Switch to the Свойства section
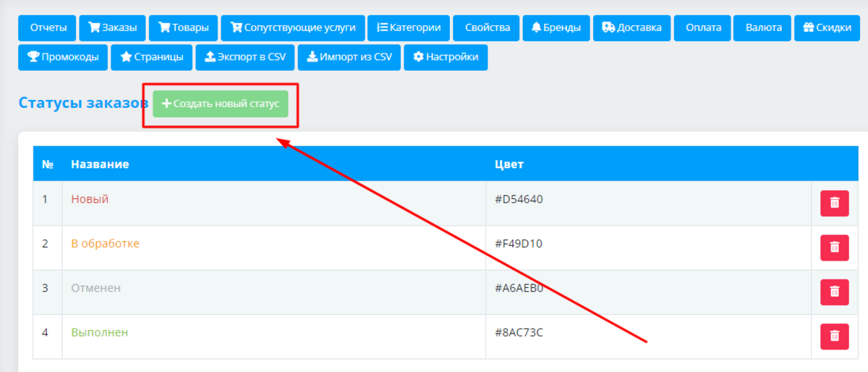 (487, 28)
